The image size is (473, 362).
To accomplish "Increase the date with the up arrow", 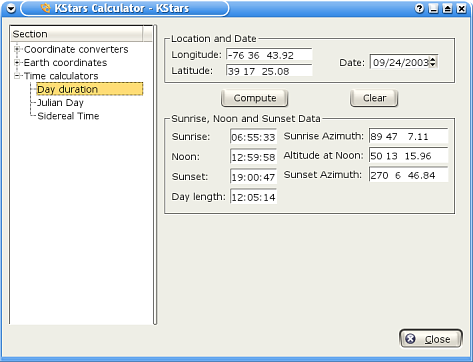I will coord(433,59).
